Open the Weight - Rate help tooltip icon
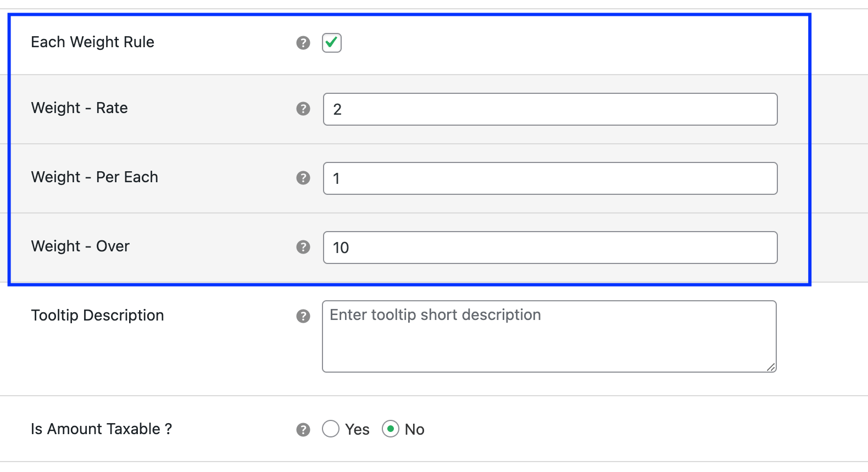The image size is (868, 472). (x=303, y=109)
